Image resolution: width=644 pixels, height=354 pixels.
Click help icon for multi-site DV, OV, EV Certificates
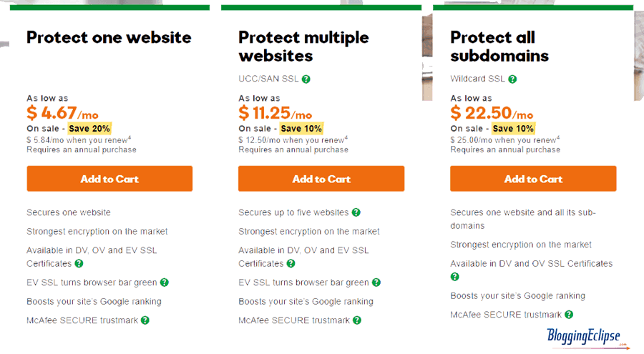coord(291,263)
